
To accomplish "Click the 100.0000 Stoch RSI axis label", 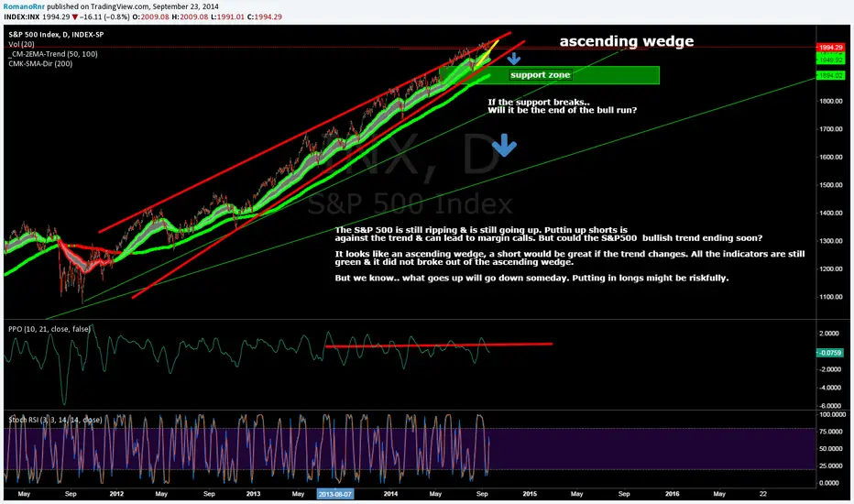I will 832,414.
